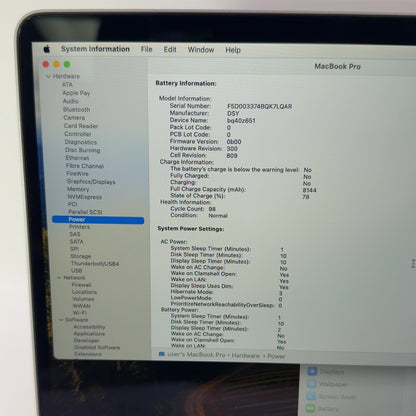Collapse the Software section
416x416 pixels.
61,320
